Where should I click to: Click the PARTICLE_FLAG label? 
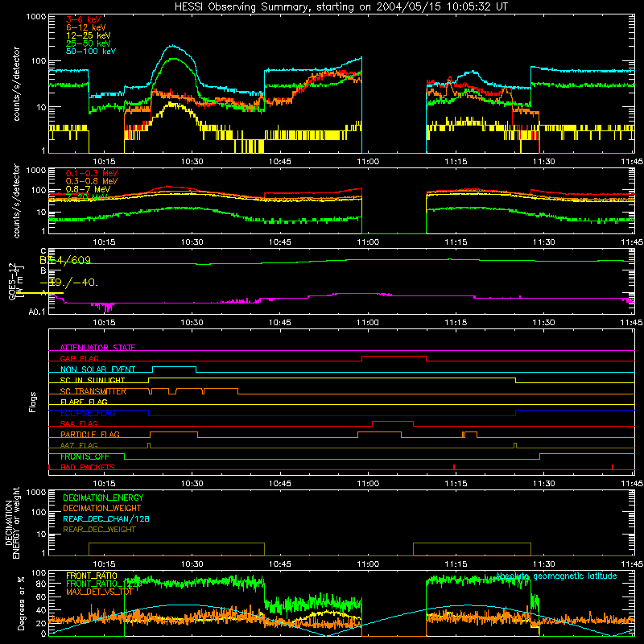click(90, 434)
